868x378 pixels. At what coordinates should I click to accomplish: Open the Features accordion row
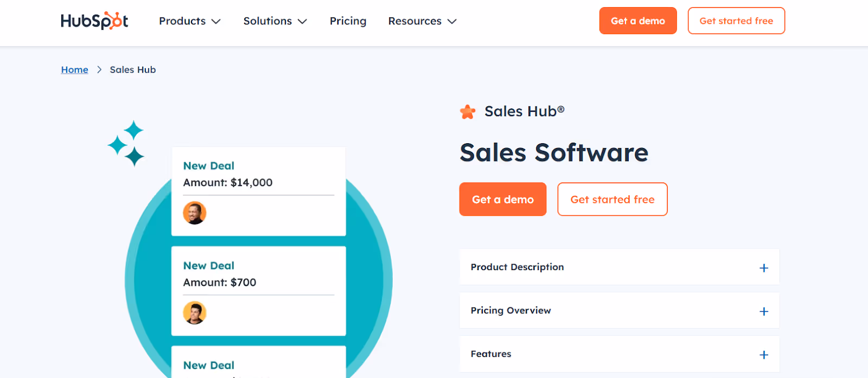[x=620, y=354]
